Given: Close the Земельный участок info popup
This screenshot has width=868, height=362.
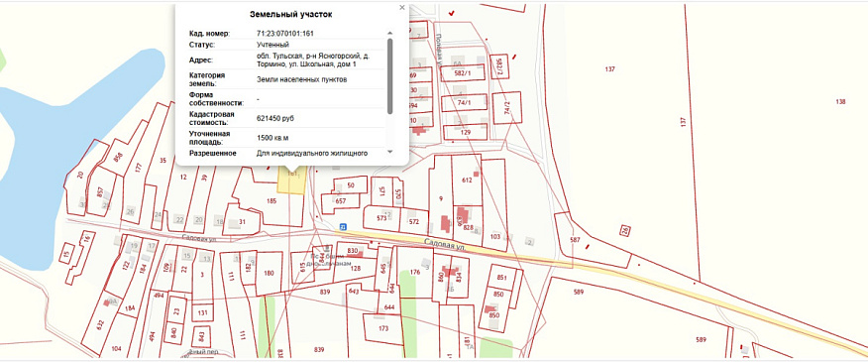Looking at the screenshot, I should (x=402, y=8).
